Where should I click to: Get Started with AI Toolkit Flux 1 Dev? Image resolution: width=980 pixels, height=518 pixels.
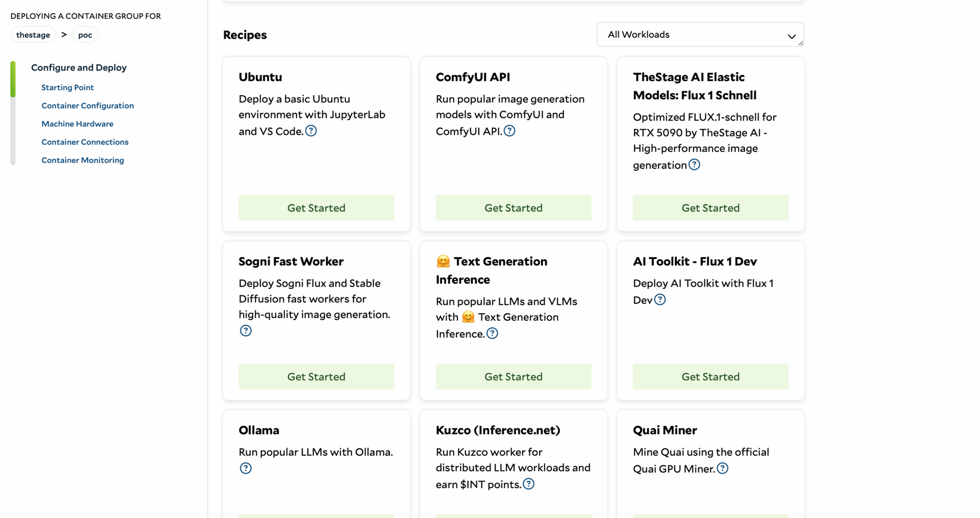tap(710, 376)
